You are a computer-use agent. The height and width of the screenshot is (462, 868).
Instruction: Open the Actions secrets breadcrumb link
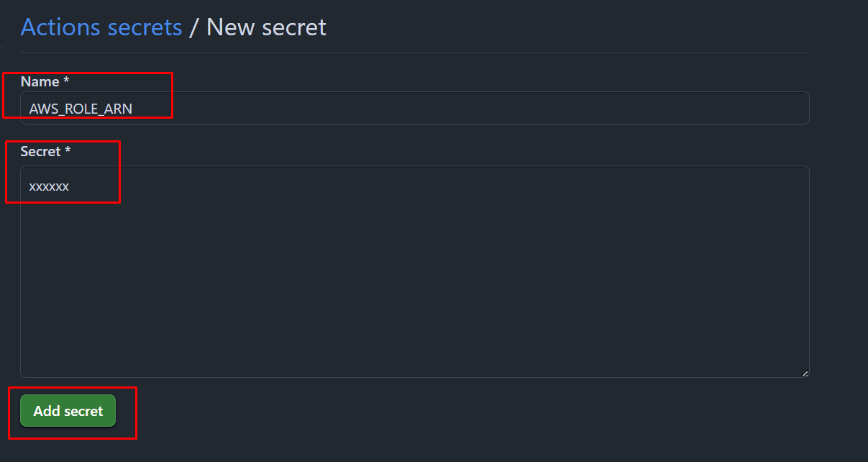click(101, 27)
